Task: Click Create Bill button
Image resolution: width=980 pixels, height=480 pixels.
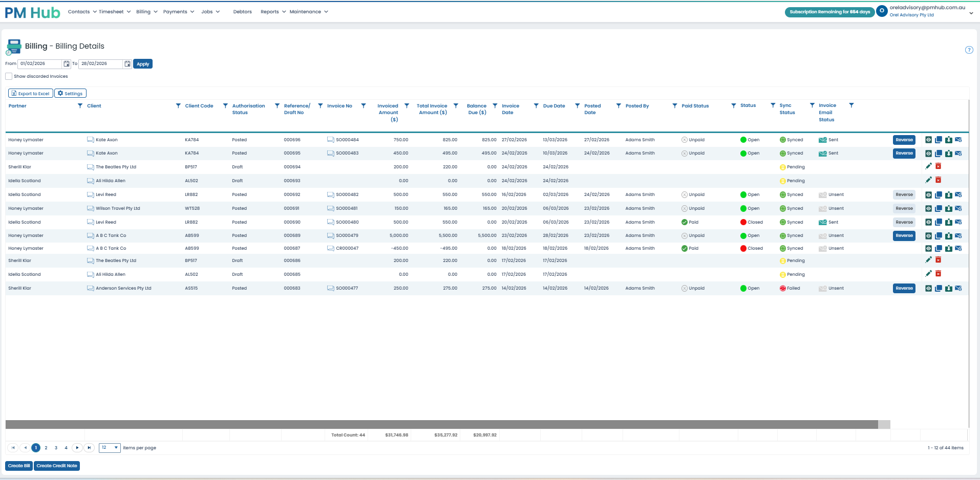Action: [19, 466]
